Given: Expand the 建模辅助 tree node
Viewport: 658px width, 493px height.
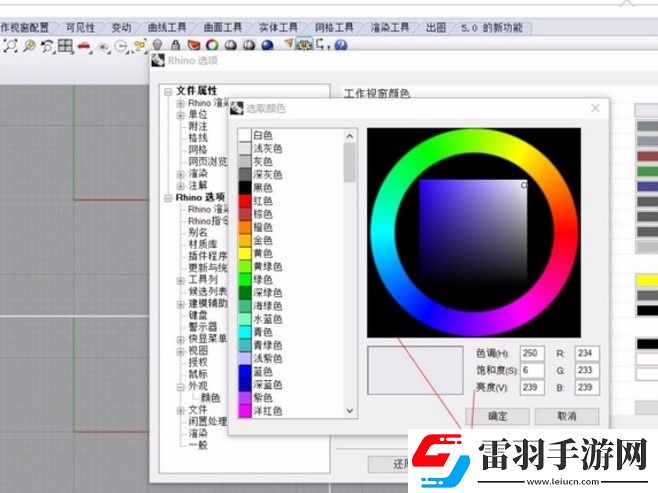Looking at the screenshot, I should point(181,304).
